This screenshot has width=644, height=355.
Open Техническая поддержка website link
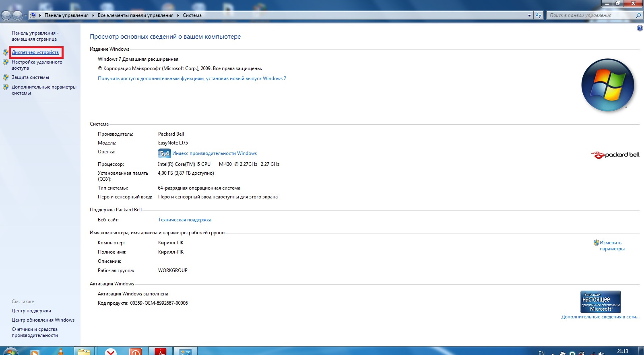[x=185, y=220]
